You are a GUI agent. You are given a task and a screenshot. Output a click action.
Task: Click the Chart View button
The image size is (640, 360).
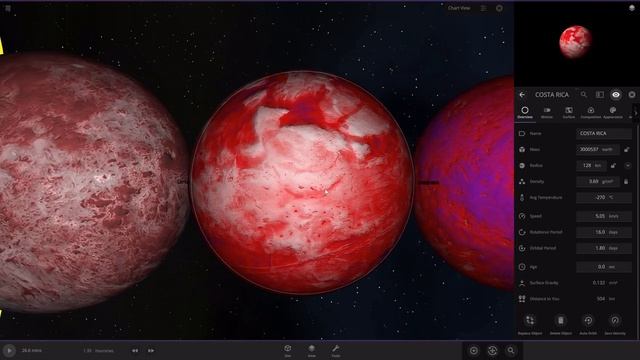[x=459, y=8]
